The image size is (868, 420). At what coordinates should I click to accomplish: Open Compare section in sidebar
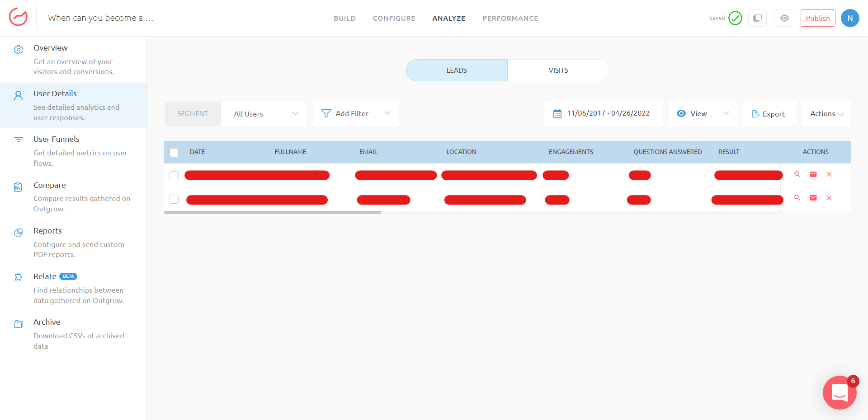[x=73, y=196]
